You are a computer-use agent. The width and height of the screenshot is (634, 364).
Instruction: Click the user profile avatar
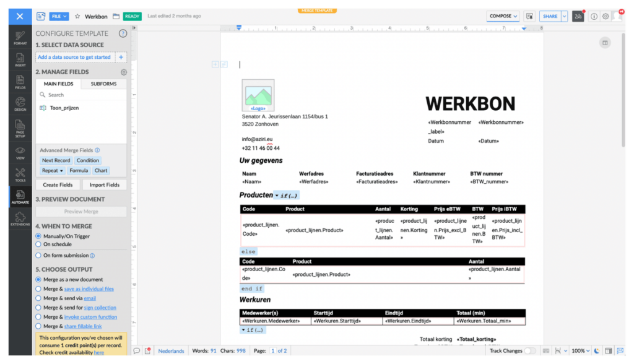click(x=619, y=16)
